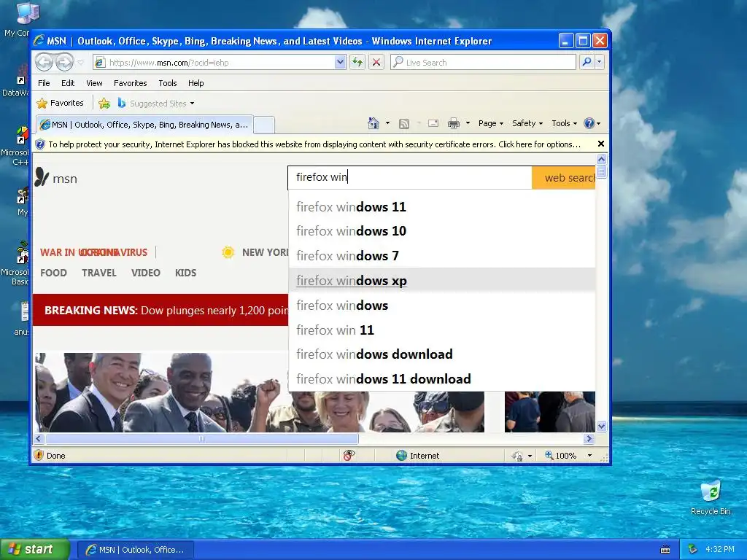The height and width of the screenshot is (560, 747).
Task: Click the privacy report eye icon
Action: point(349,456)
